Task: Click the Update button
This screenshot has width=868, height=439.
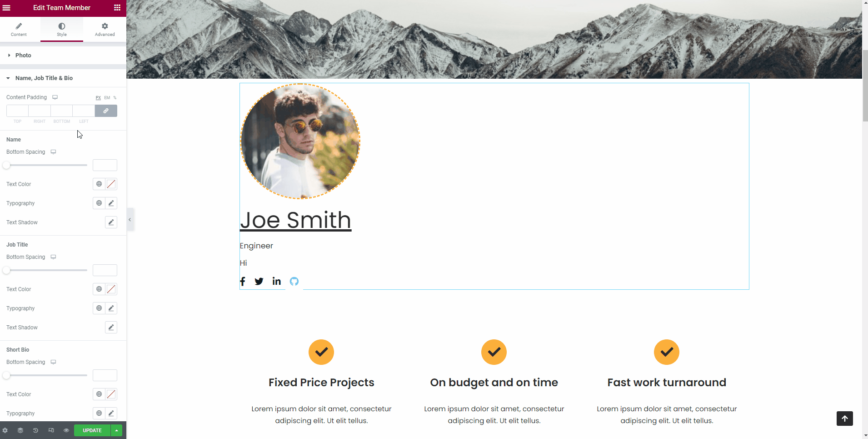Action: 92,430
